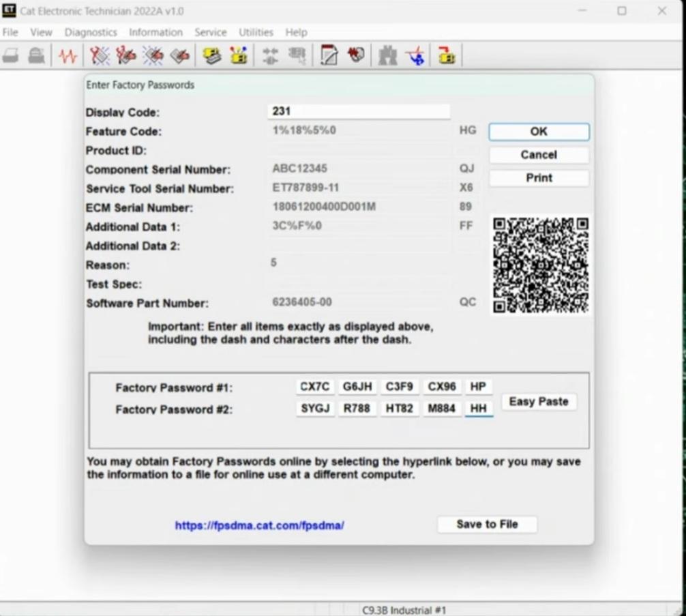
Task: Open the Service menu
Action: coord(210,32)
